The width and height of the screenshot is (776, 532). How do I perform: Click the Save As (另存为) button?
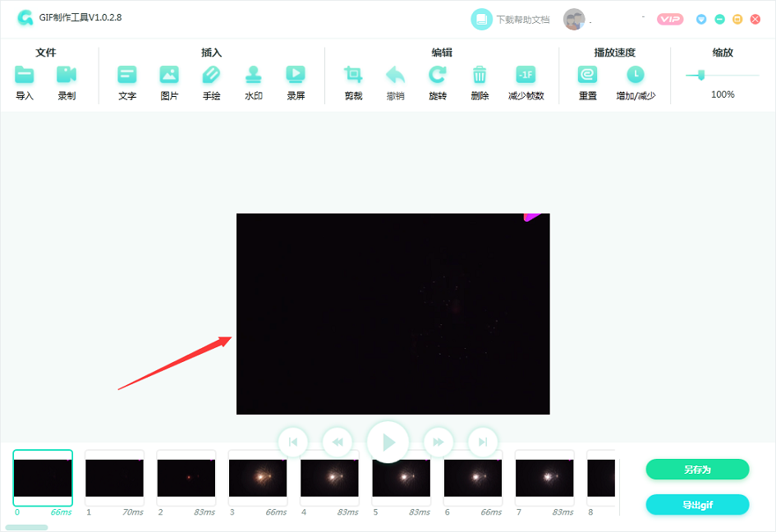tap(697, 470)
